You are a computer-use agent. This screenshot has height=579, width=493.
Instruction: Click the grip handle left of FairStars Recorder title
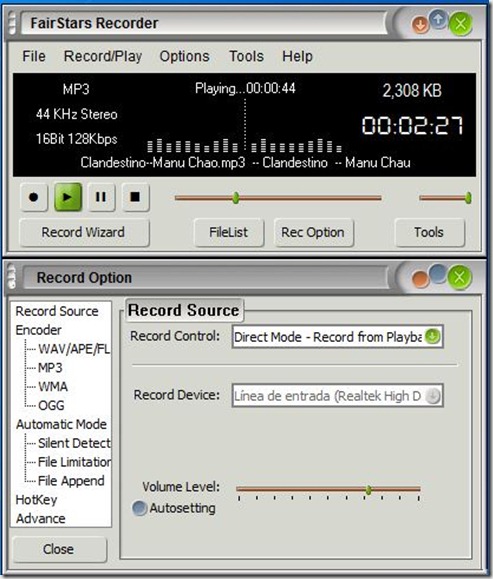pos(11,23)
